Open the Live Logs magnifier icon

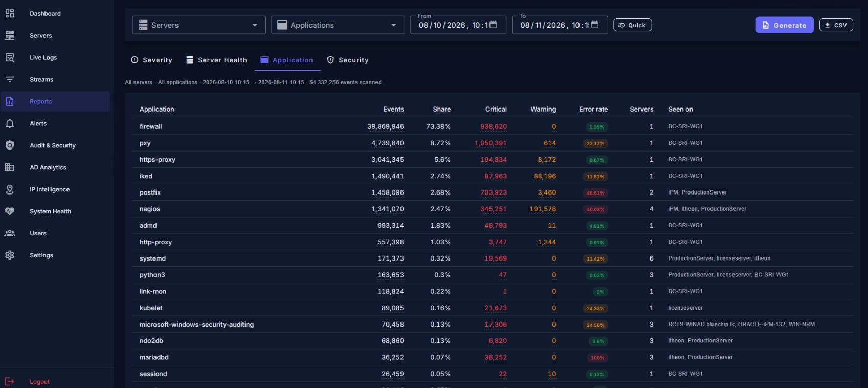pos(10,58)
